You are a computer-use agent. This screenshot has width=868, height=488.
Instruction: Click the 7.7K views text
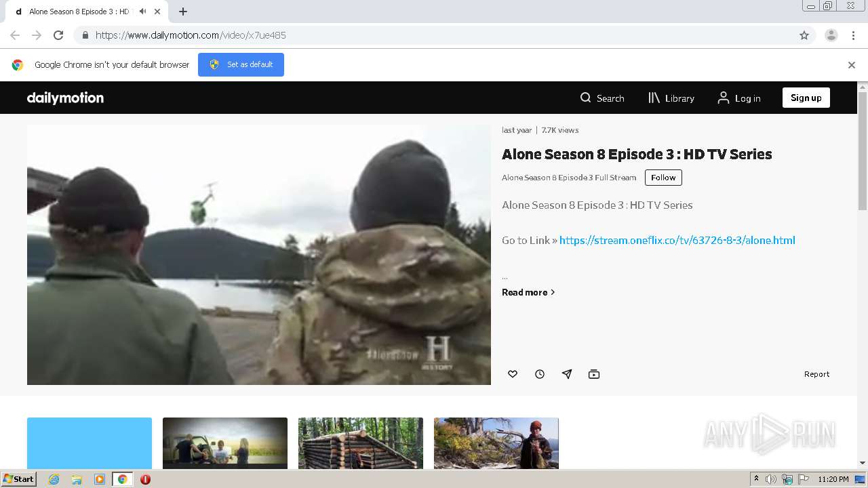pyautogui.click(x=560, y=130)
